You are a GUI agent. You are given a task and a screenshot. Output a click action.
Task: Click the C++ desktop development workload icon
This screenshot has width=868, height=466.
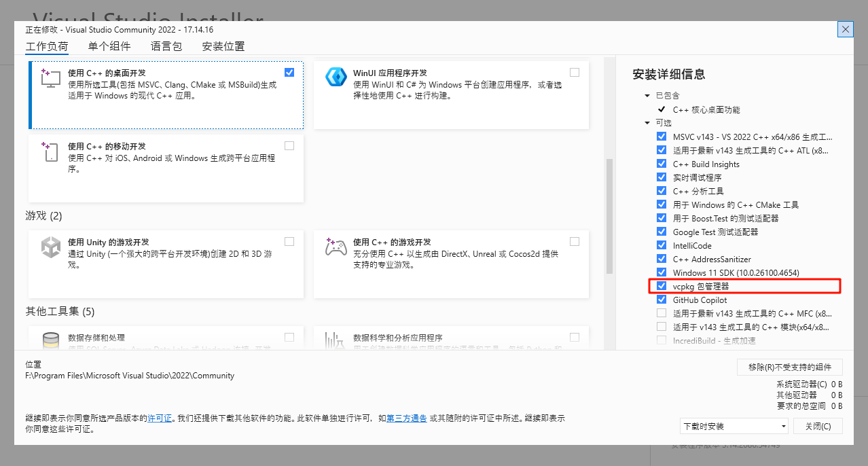tap(51, 77)
